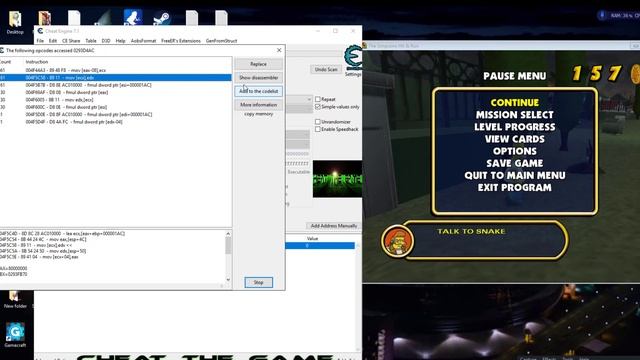Close the opcodes accessed dialog
Screen dimensions: 640x360
279,50
